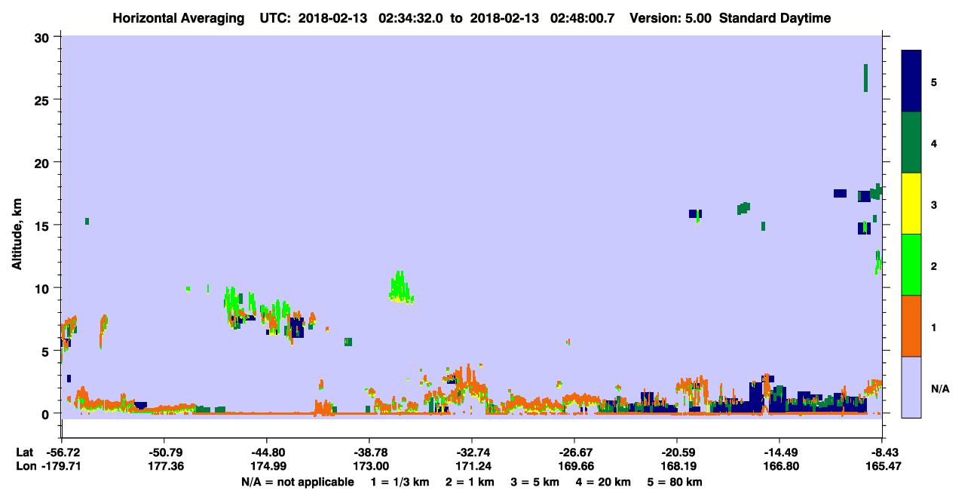Image resolution: width=980 pixels, height=503 pixels.
Task: Click the 0 km altitude tick label
Action: point(47,413)
